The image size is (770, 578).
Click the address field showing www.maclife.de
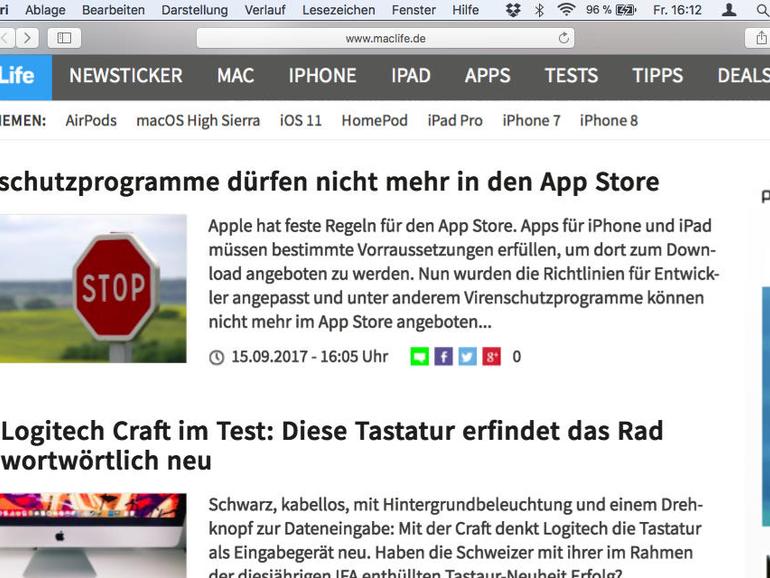pos(385,38)
